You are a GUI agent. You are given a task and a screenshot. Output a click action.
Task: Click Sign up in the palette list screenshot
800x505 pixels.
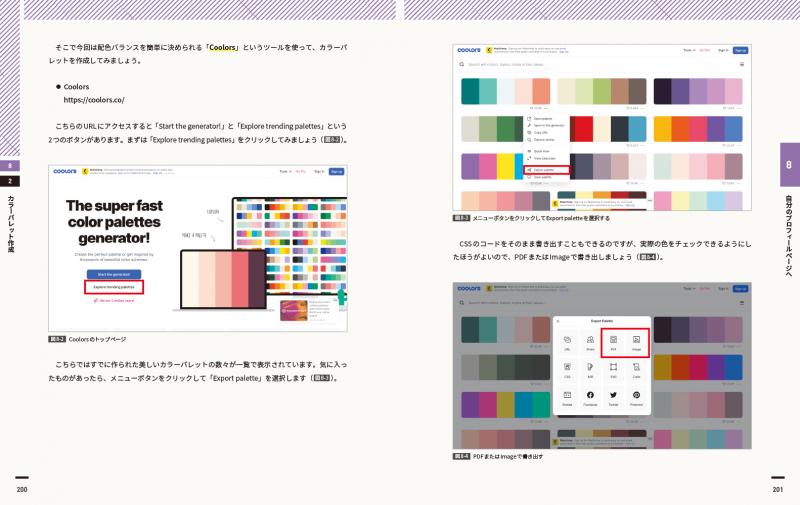tap(740, 50)
